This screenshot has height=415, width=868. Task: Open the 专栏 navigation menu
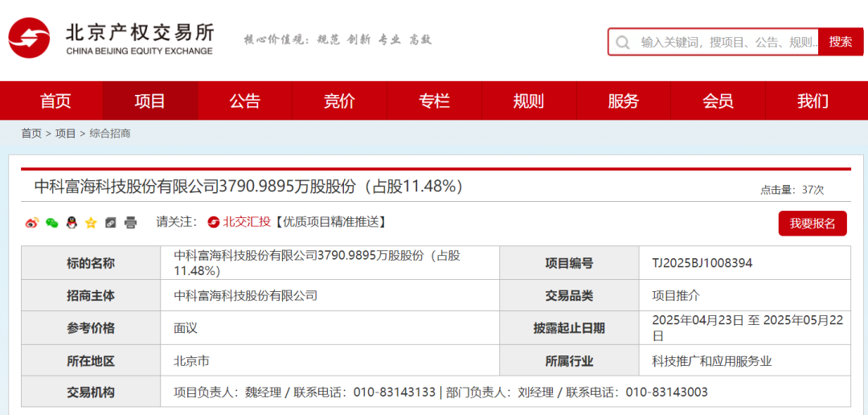click(434, 101)
